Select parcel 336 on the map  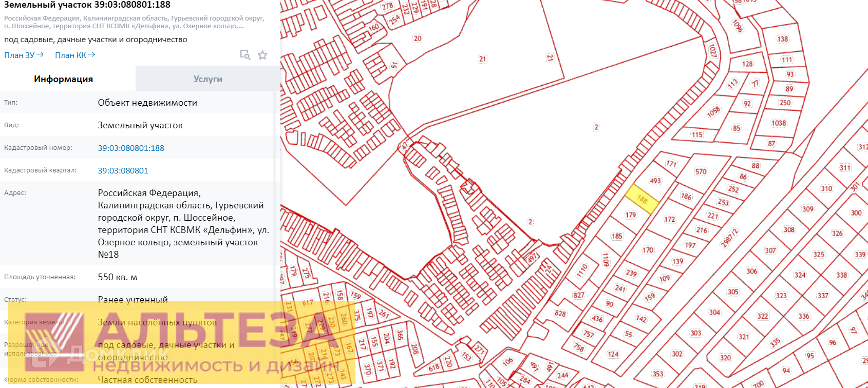click(804, 316)
